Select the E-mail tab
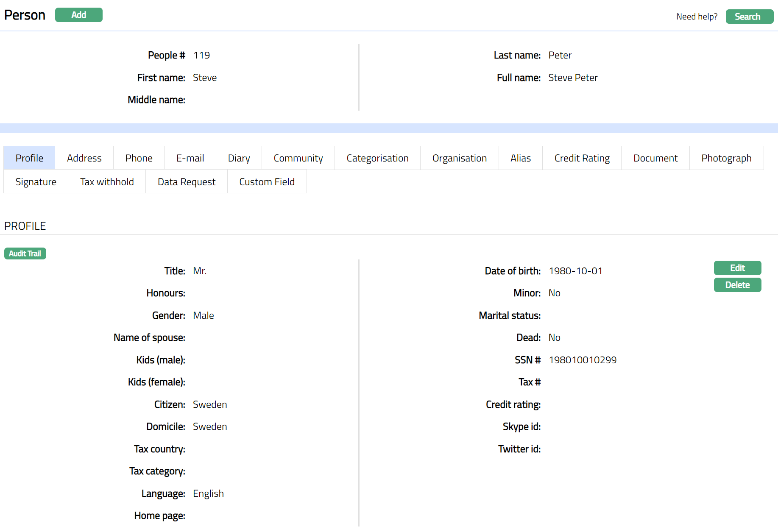 190,158
